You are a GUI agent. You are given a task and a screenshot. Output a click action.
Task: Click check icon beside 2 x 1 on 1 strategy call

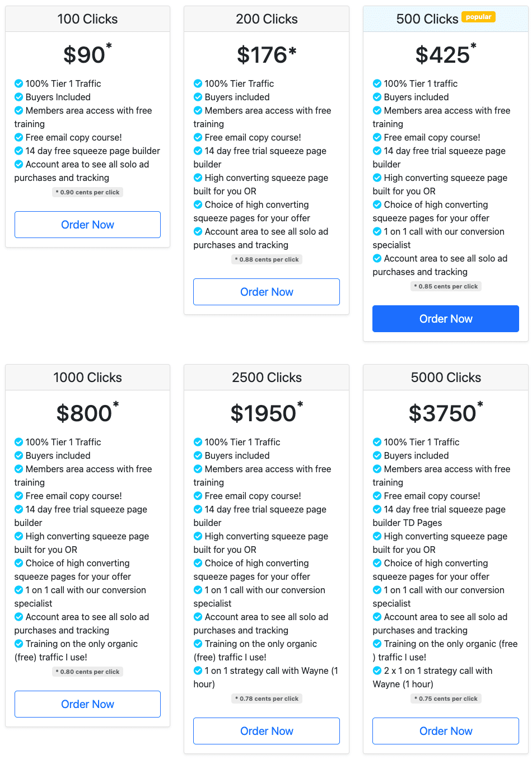(377, 670)
